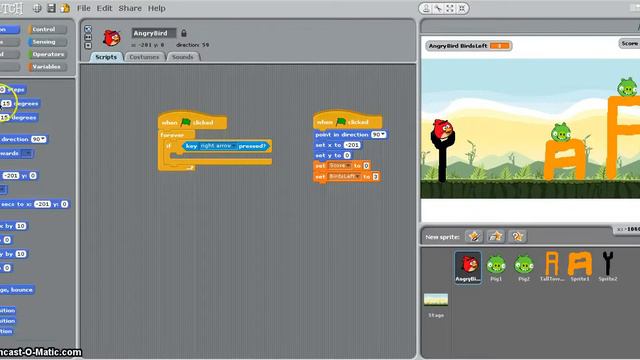Select the Grow sprite tool
The height and width of the screenshot is (360, 640).
pyautogui.click(x=450, y=9)
